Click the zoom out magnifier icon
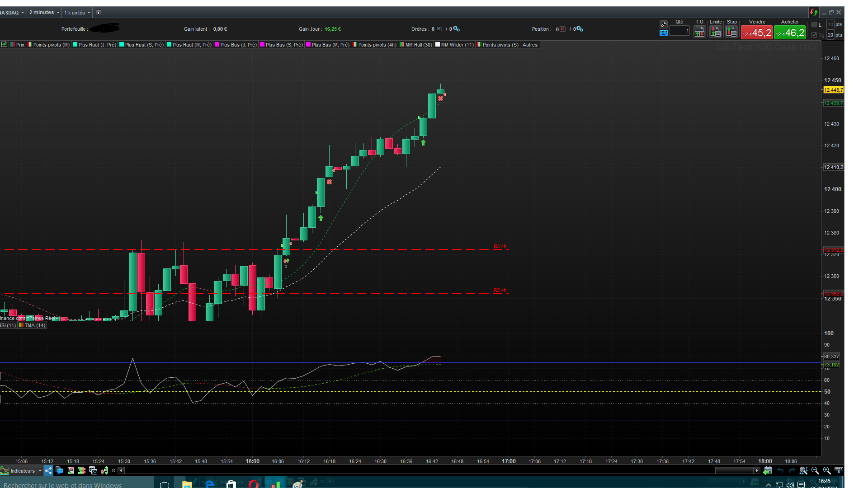The image size is (868, 488). [815, 470]
